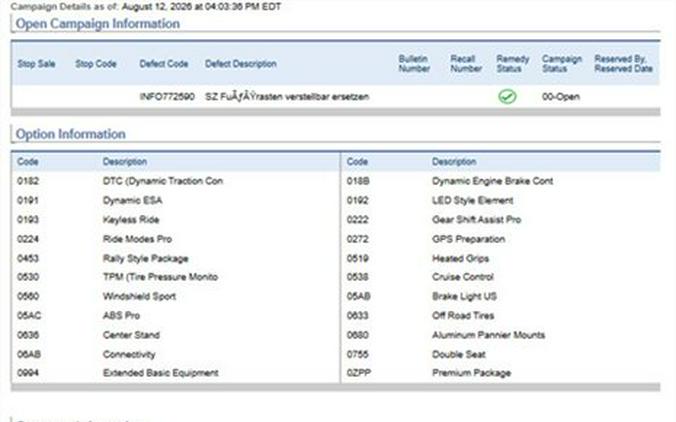676x422 pixels.
Task: Click the GPS Preparation description
Action: click(469, 239)
